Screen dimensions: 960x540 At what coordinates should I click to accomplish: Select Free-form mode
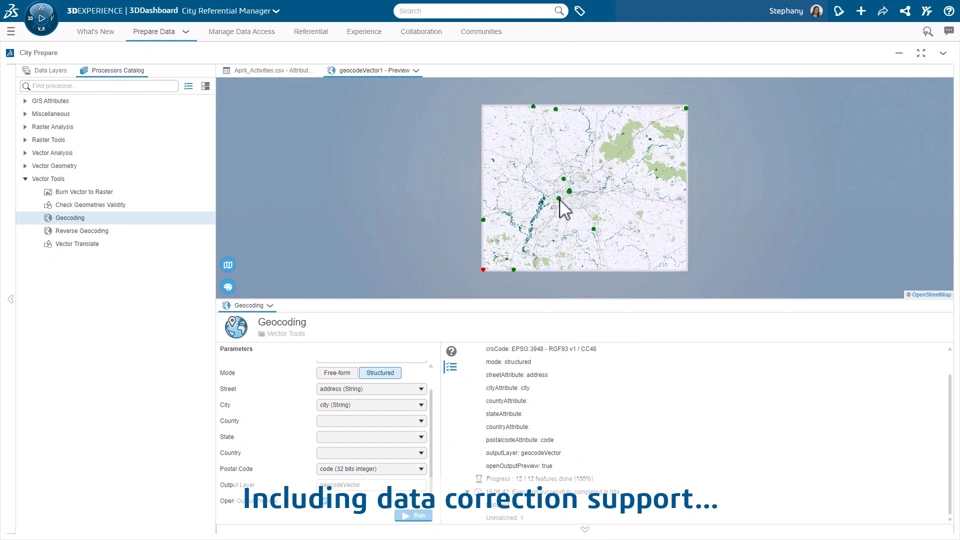337,373
